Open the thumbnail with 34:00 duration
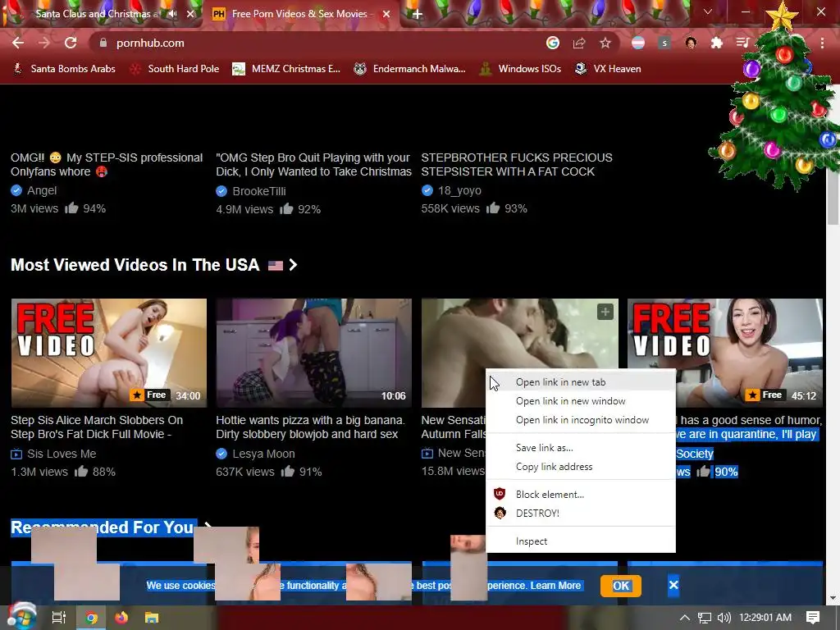The width and height of the screenshot is (840, 630). point(109,353)
